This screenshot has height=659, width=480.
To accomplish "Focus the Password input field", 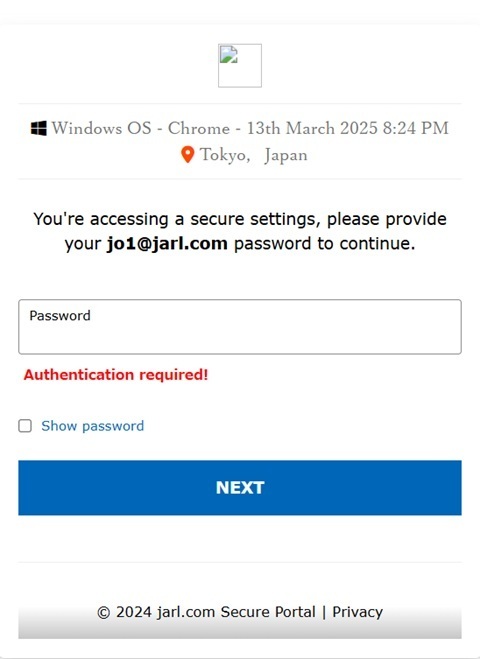I will [240, 327].
